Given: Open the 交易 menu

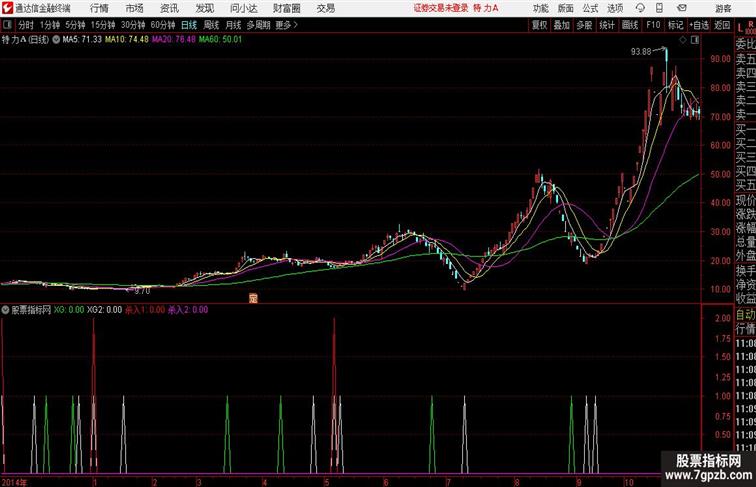Looking at the screenshot, I should 325,8.
